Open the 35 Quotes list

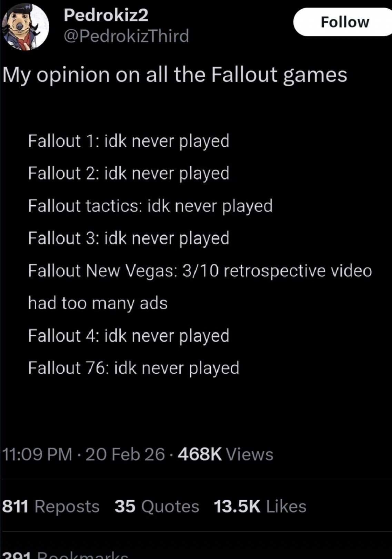tap(157, 507)
